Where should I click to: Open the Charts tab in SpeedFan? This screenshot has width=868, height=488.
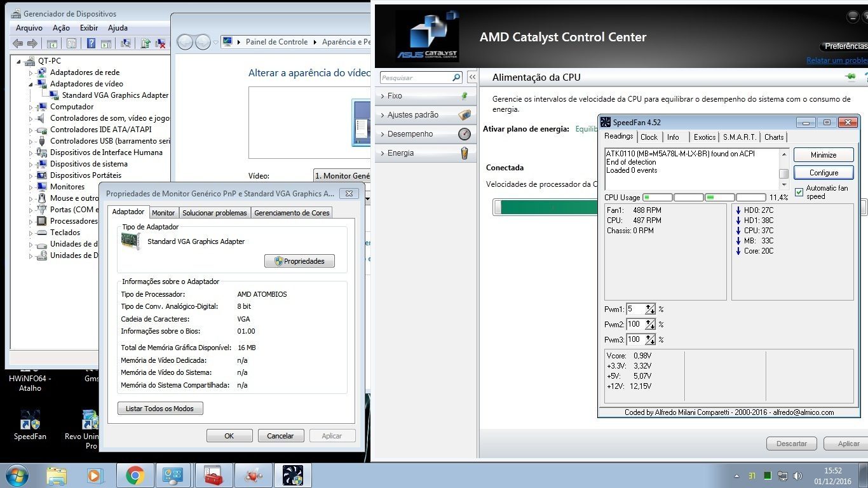pyautogui.click(x=773, y=137)
